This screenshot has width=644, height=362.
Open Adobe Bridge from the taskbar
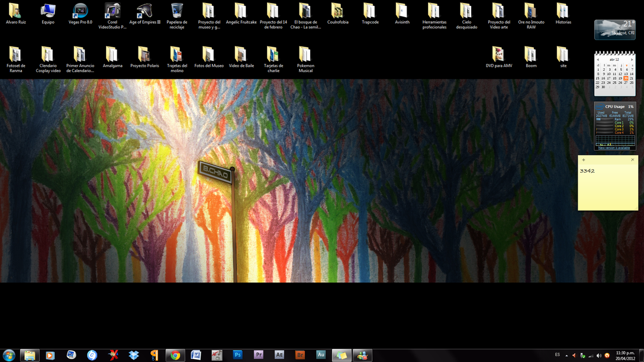coord(300,355)
